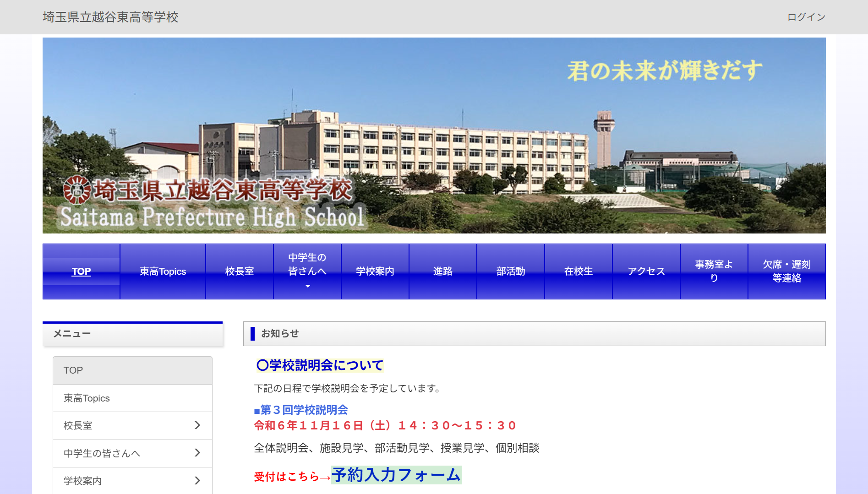Expand the chevron beside sidebar 学校案内
Image resolution: width=868 pixels, height=494 pixels.
coord(197,480)
